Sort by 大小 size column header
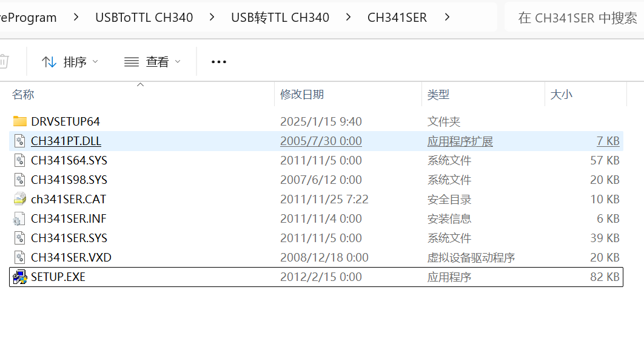Image resolution: width=644 pixels, height=338 pixels. coord(561,94)
